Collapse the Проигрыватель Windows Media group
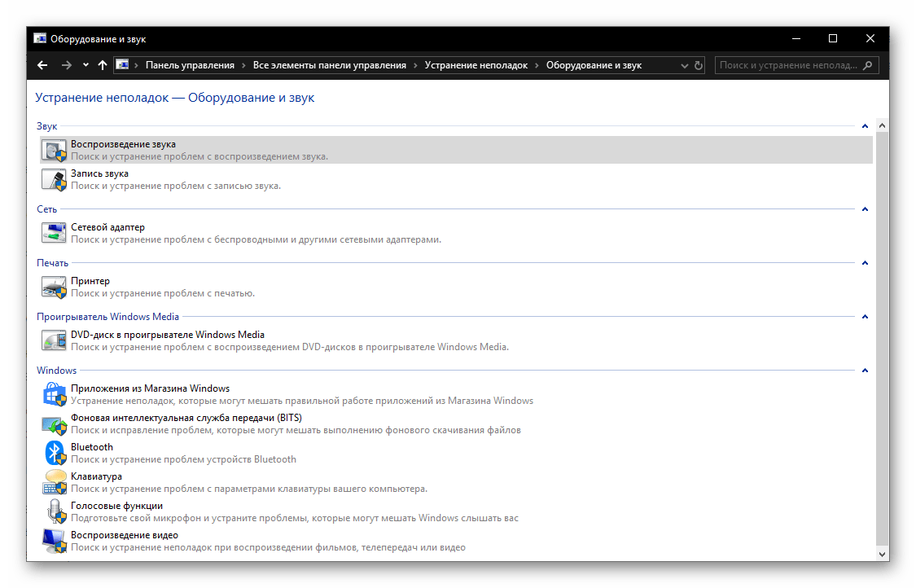The height and width of the screenshot is (588, 916). 865,317
